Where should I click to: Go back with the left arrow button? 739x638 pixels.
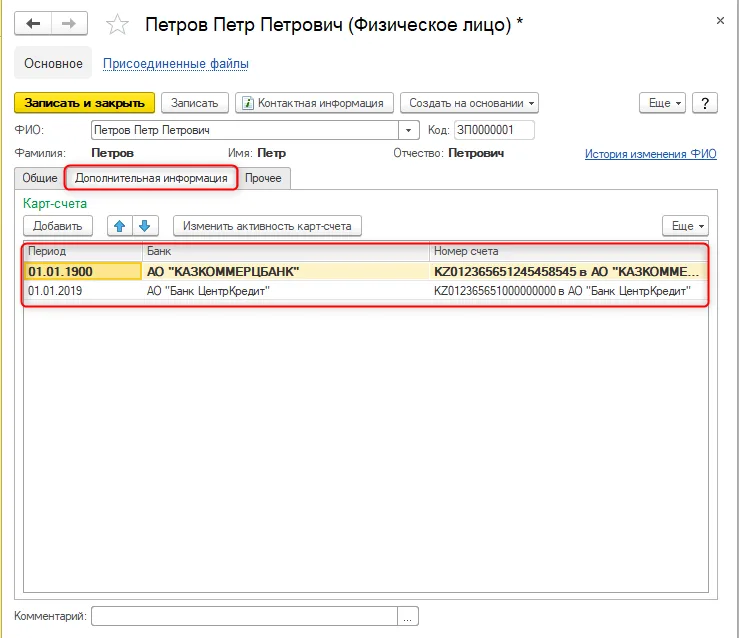(x=33, y=24)
